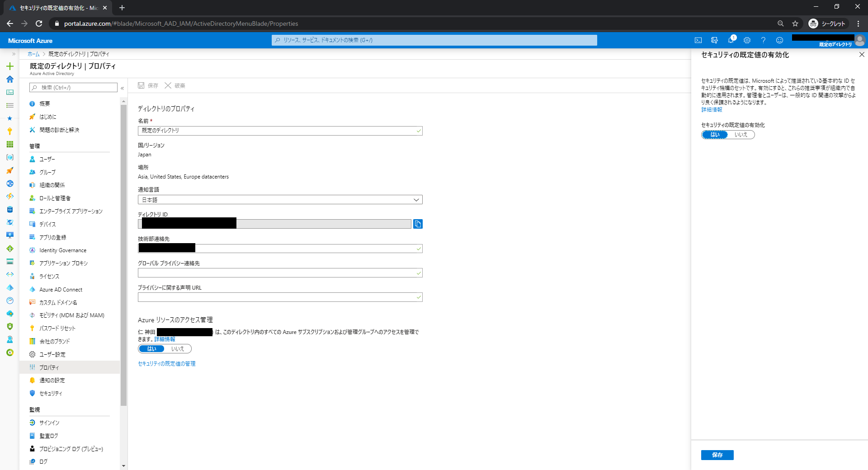Collapse the left menu with the double chevron
The image size is (868, 470).
tap(123, 88)
